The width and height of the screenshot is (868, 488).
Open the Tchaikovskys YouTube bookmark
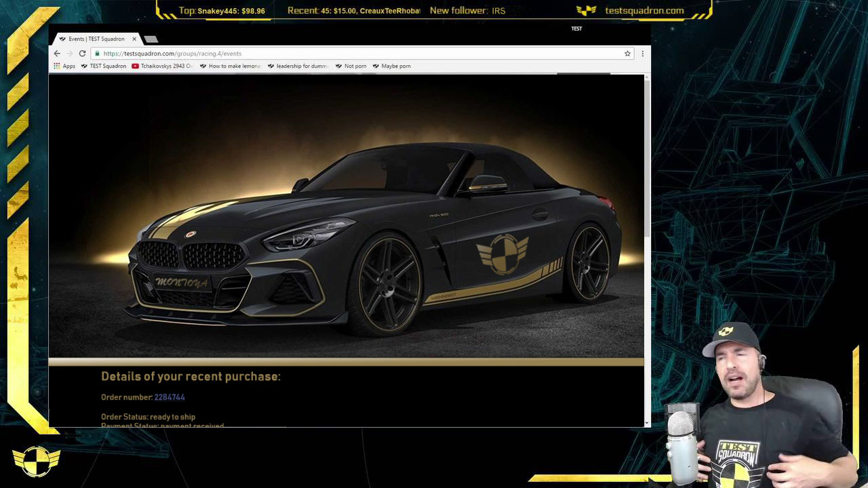tap(163, 66)
